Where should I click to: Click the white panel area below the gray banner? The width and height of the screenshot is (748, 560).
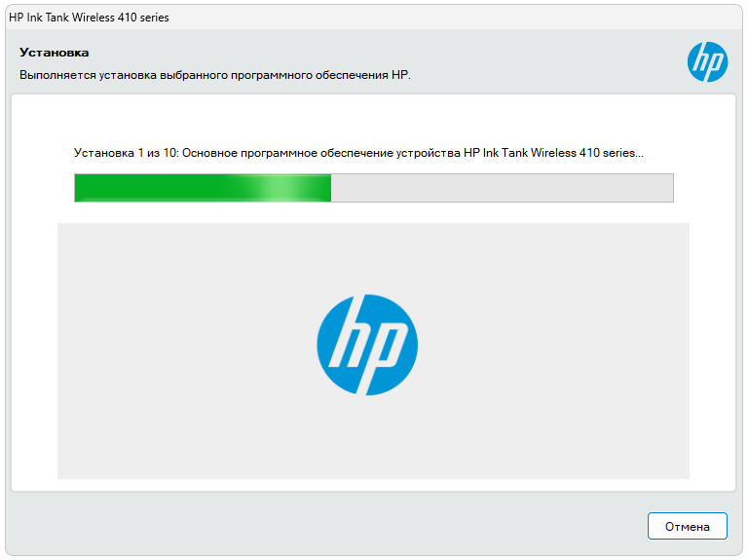pyautogui.click(x=374, y=485)
